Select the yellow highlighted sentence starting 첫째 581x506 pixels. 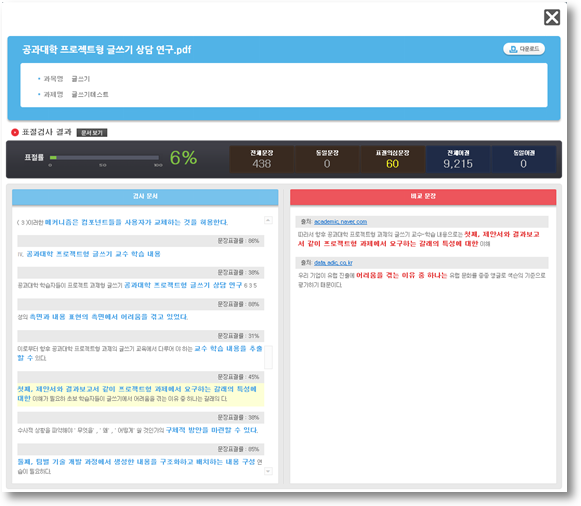(140, 394)
